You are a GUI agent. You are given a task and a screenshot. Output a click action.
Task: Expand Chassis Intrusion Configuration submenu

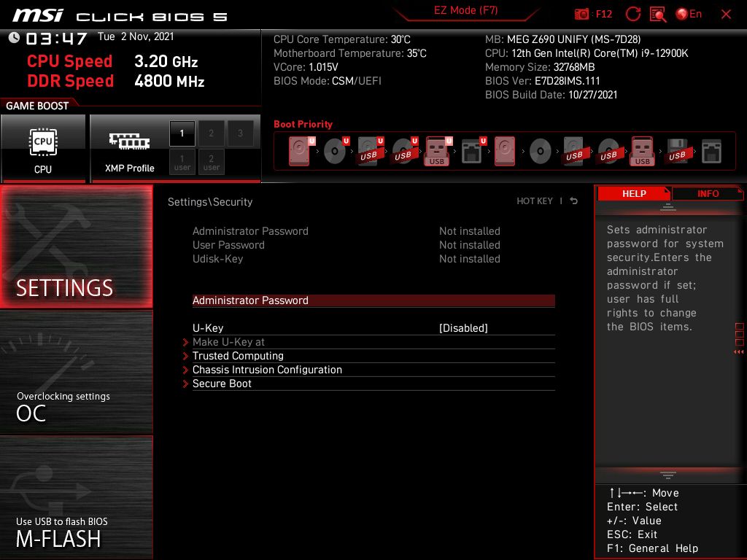click(373, 370)
